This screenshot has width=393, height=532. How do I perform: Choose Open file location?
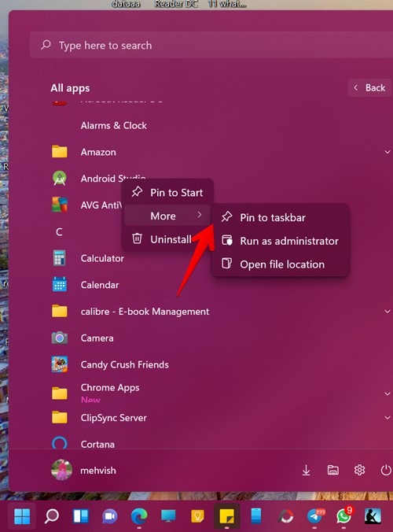pyautogui.click(x=280, y=264)
